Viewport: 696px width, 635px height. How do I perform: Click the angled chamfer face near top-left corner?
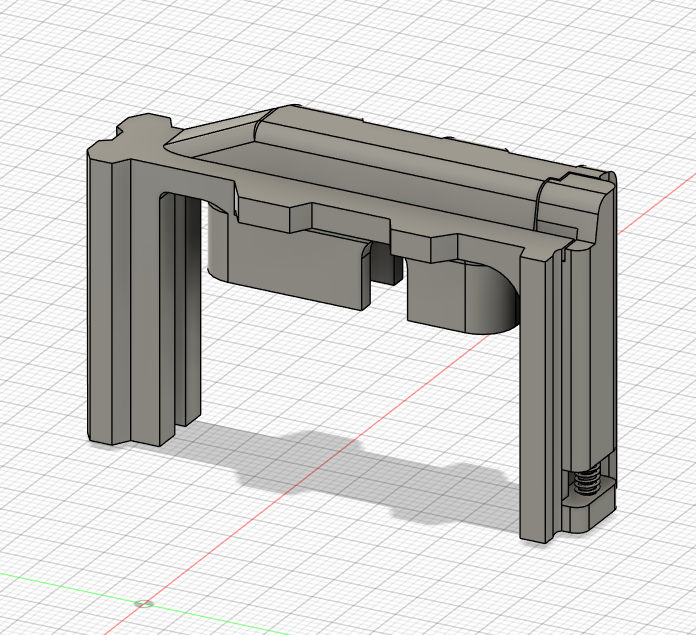coord(220,125)
